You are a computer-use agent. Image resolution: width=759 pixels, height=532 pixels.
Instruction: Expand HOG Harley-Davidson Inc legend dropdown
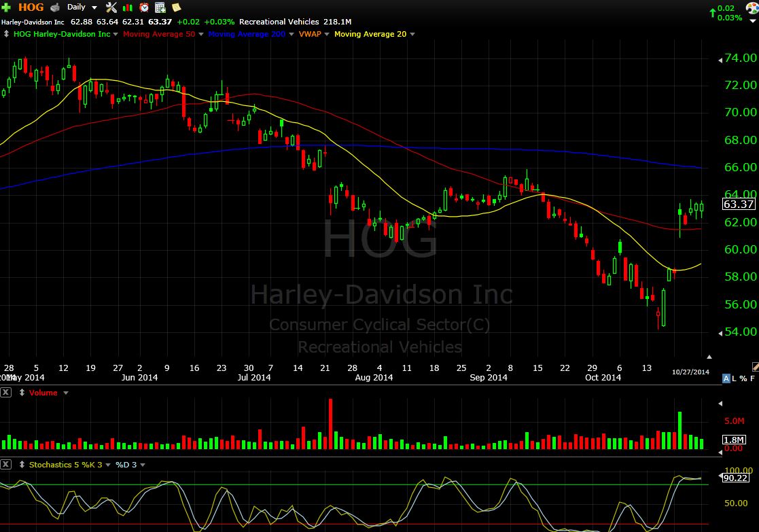[116, 35]
